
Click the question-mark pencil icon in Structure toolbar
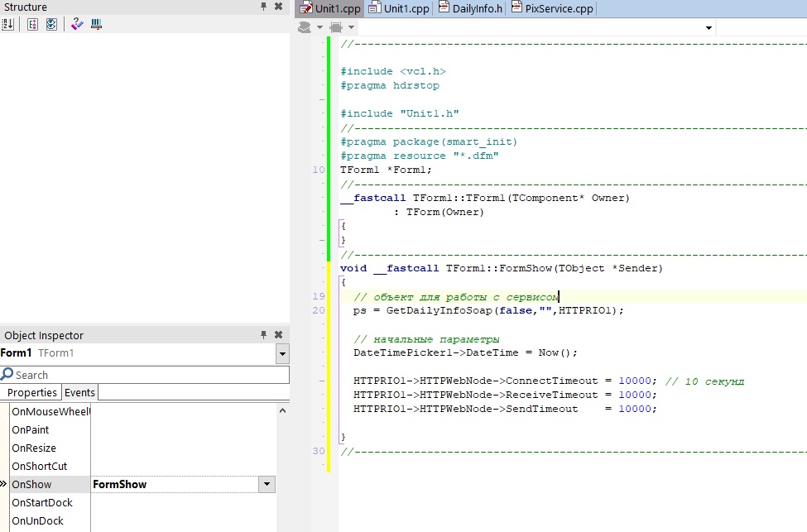click(77, 24)
